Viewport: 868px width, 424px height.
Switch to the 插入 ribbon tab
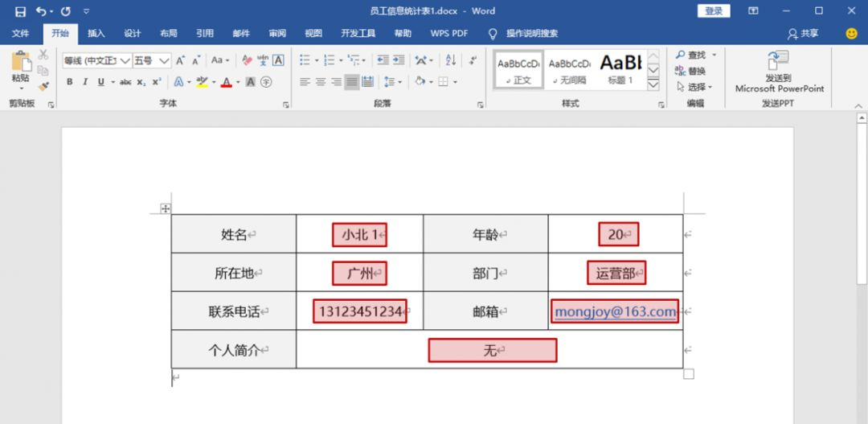[96, 34]
